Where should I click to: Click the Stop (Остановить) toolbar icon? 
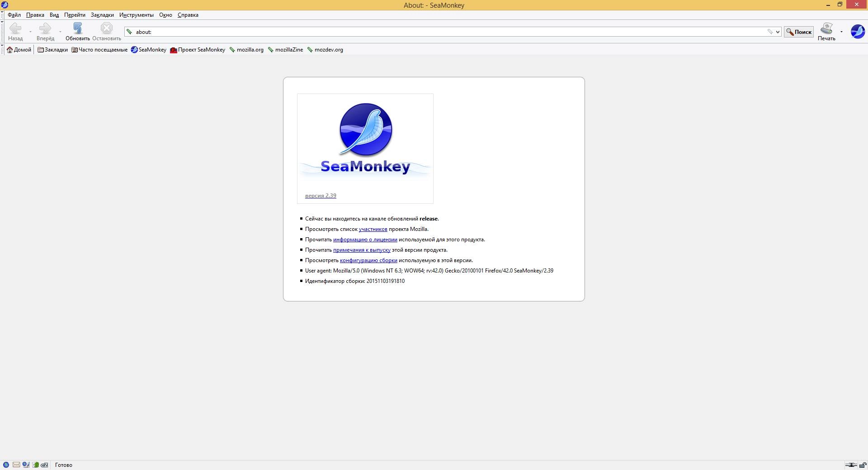(107, 28)
